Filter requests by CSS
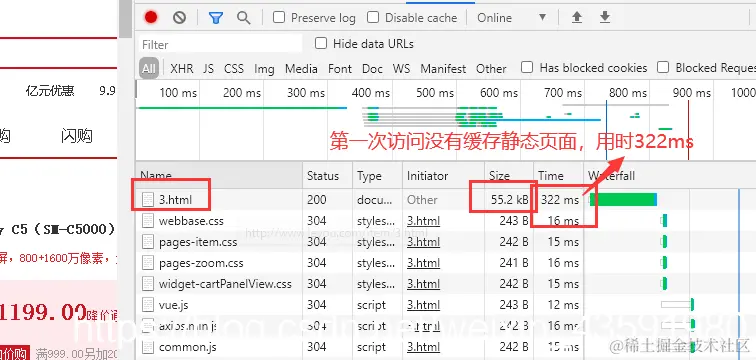756x360 pixels. coord(234,68)
